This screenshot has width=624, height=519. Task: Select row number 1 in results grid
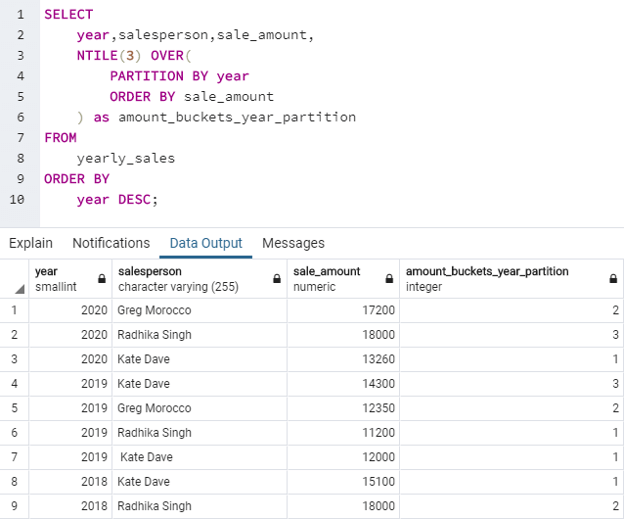pyautogui.click(x=14, y=310)
